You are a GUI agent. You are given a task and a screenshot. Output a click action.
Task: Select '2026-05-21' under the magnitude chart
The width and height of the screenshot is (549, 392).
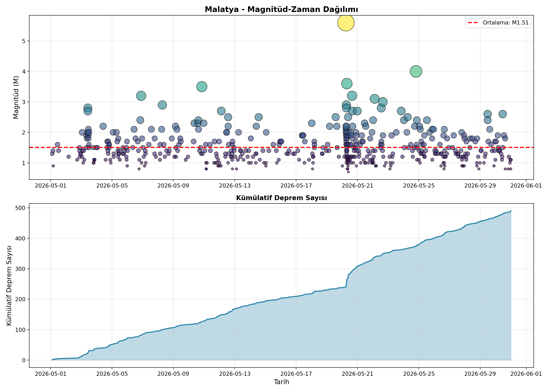tap(357, 186)
